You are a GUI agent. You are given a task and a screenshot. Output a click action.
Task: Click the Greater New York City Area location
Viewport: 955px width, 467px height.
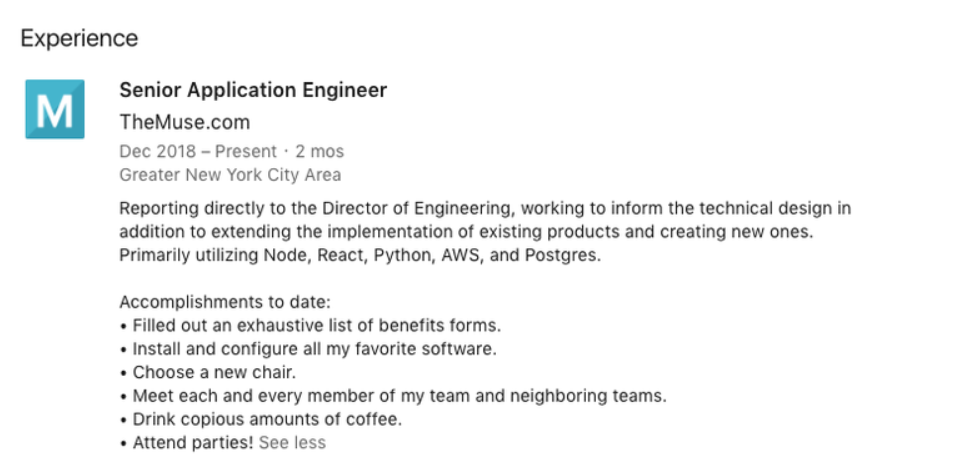pos(230,175)
